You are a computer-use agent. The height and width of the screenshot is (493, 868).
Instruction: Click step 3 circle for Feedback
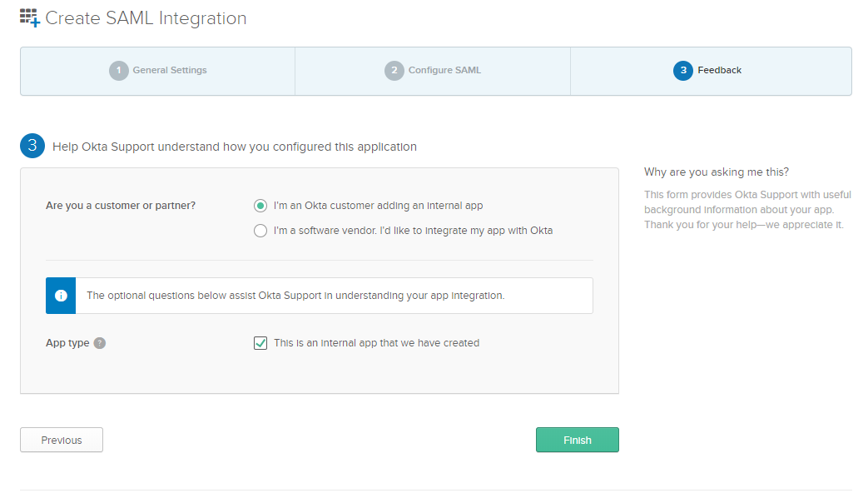tap(683, 70)
